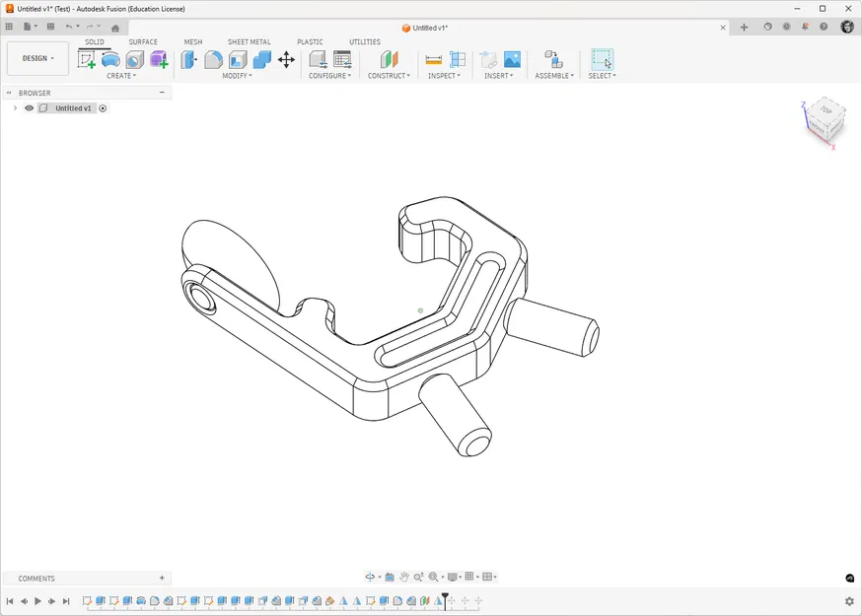862x616 pixels.
Task: Click the Pan hand icon in navigation bar
Action: (404, 577)
